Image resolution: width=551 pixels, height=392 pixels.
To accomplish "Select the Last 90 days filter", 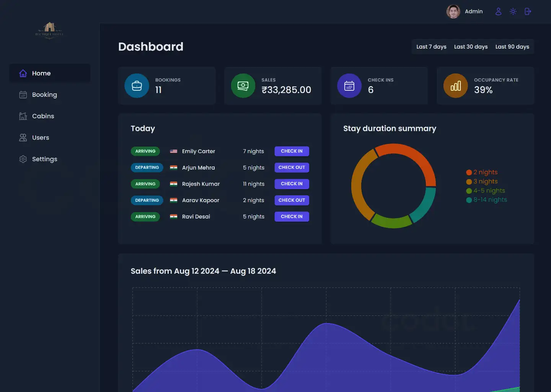I will click(512, 46).
